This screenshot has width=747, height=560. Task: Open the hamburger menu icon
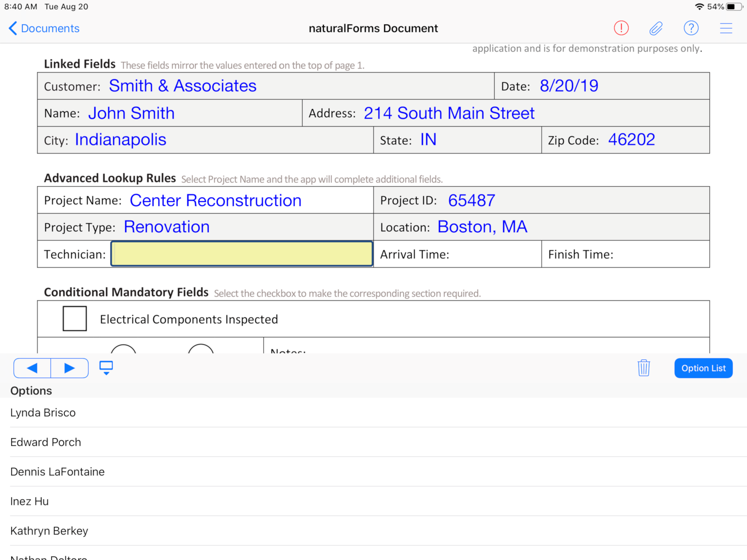click(x=726, y=28)
